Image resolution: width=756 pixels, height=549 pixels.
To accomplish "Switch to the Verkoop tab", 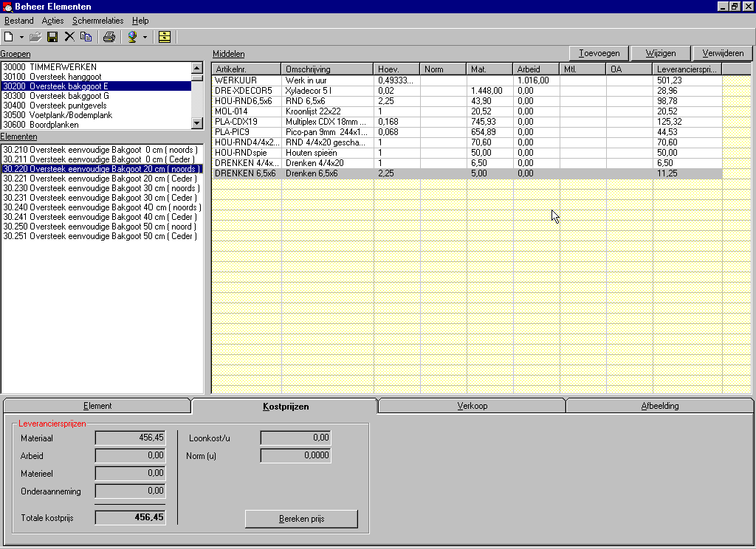I will coord(472,406).
